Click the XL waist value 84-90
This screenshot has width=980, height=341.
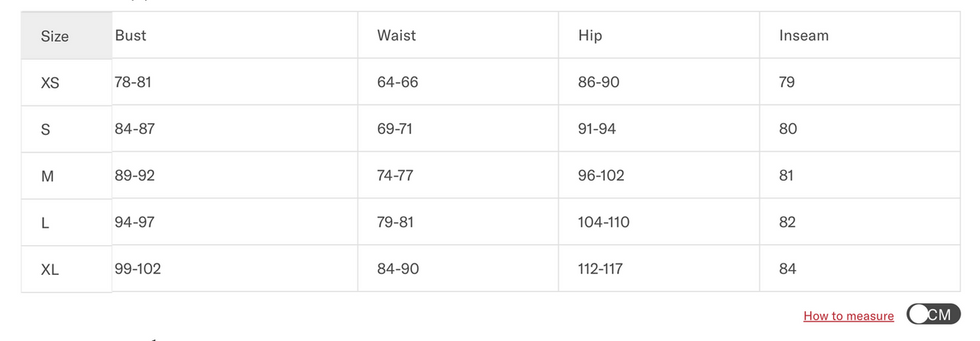click(398, 269)
